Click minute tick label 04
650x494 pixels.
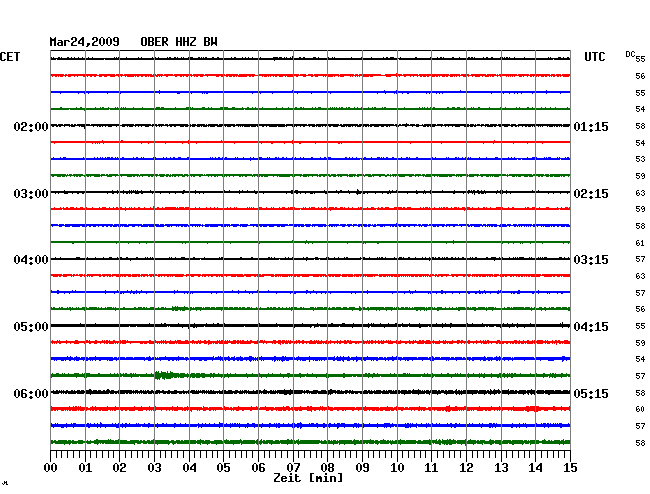coord(189,468)
